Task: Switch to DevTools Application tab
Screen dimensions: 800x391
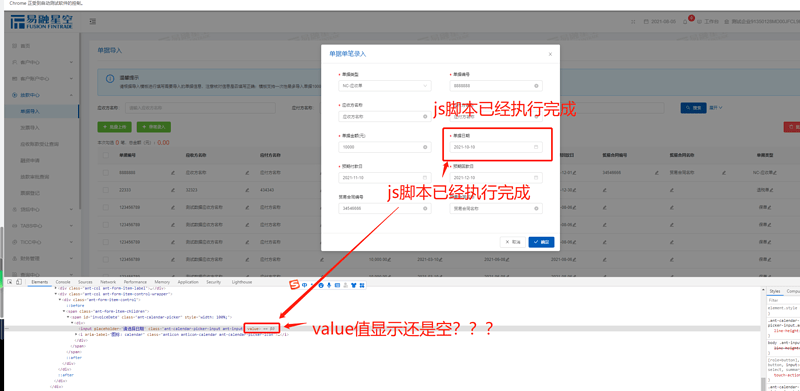Action: [x=188, y=282]
